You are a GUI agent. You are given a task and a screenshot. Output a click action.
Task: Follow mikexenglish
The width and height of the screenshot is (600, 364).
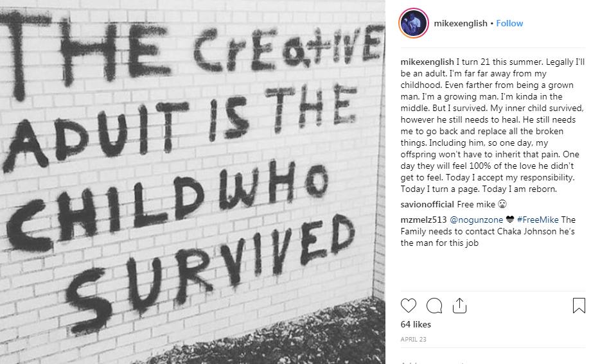(x=509, y=24)
